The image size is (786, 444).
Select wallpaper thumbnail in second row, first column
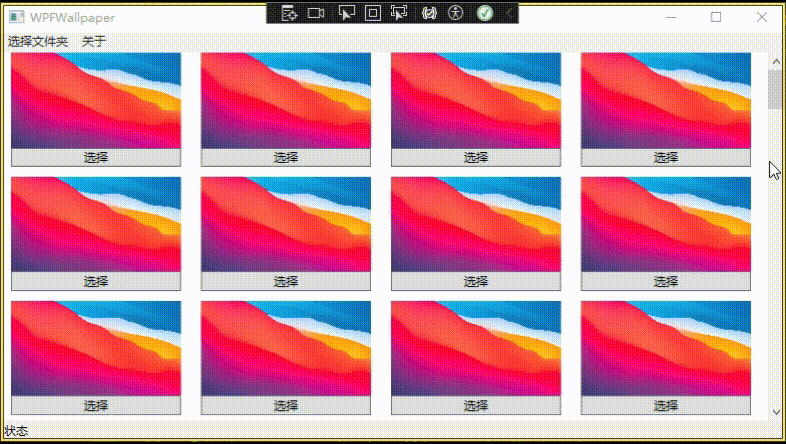96,225
